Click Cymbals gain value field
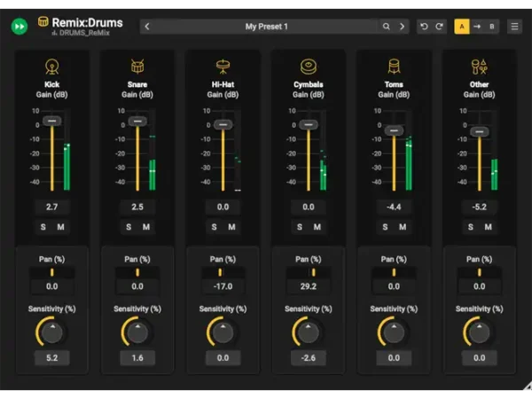 coord(309,207)
